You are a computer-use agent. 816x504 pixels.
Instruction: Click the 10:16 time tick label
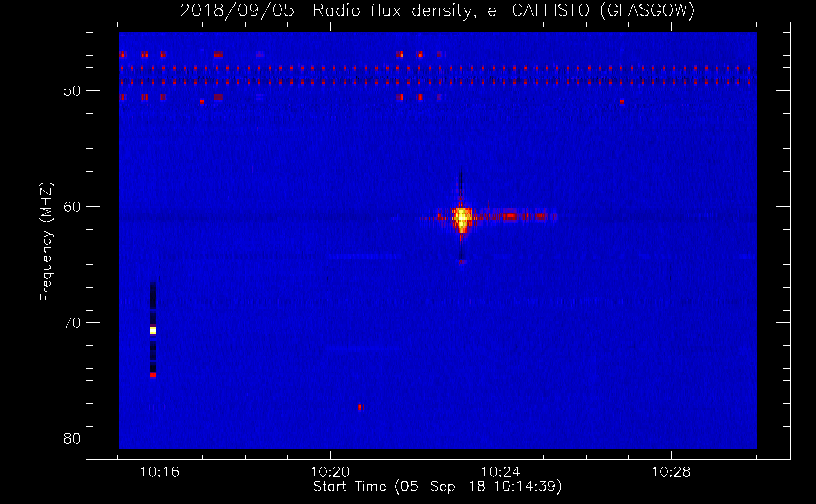coord(160,472)
